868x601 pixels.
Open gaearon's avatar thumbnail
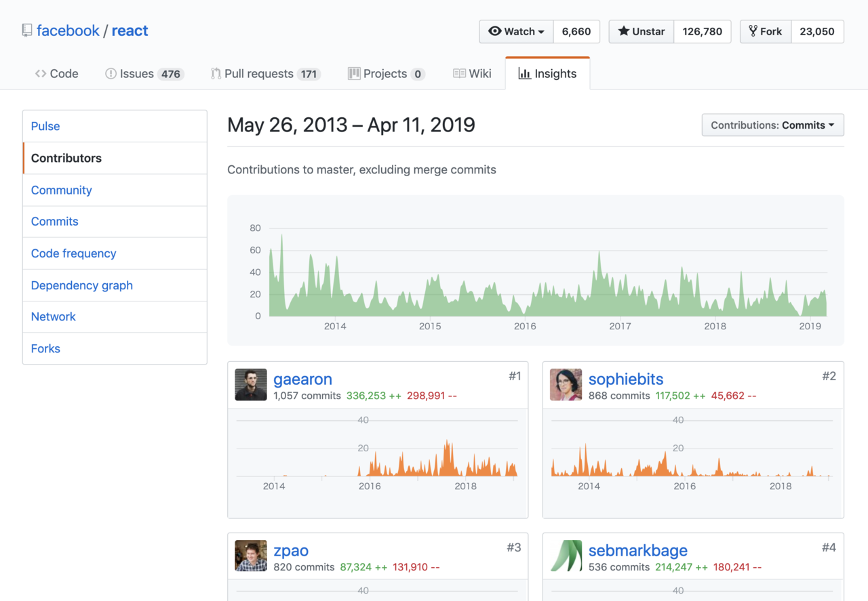pyautogui.click(x=251, y=385)
